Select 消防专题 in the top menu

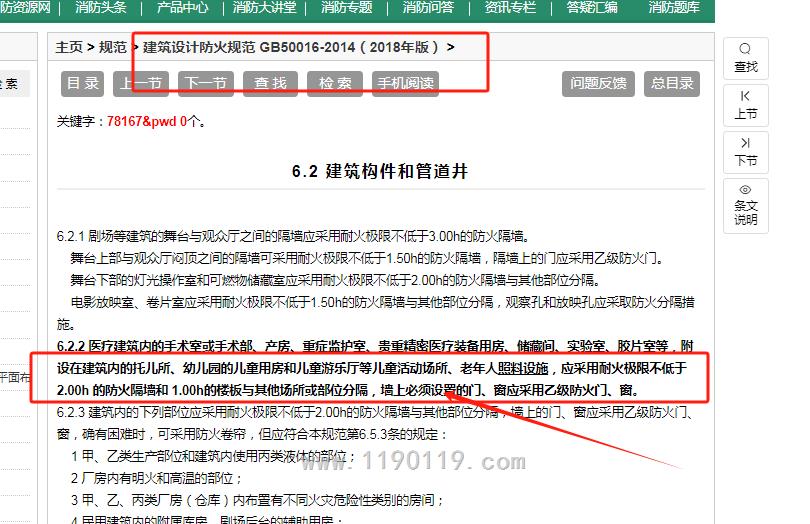tap(346, 8)
